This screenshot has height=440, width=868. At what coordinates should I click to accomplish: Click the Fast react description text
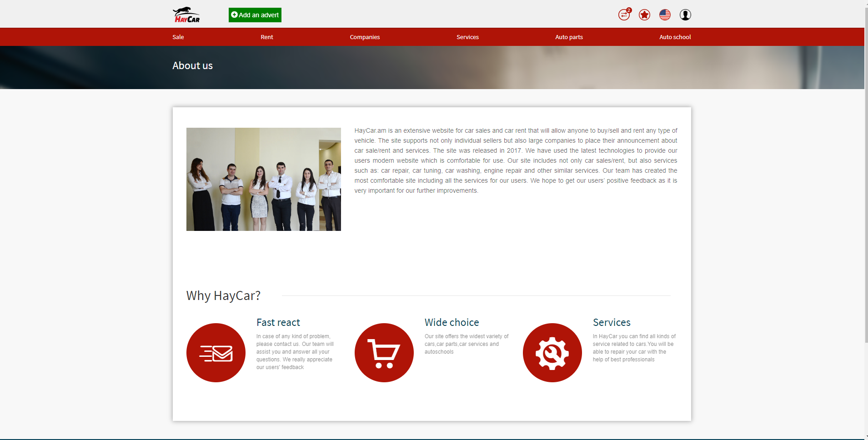tap(295, 352)
